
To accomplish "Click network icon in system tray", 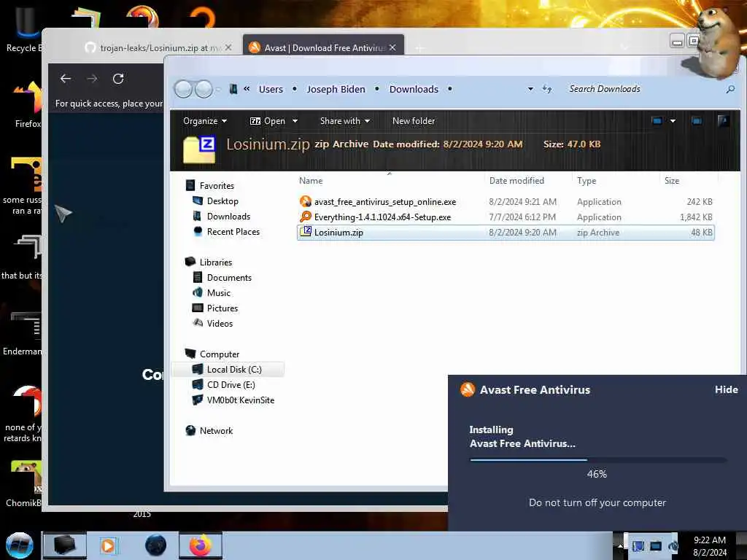I will (656, 546).
